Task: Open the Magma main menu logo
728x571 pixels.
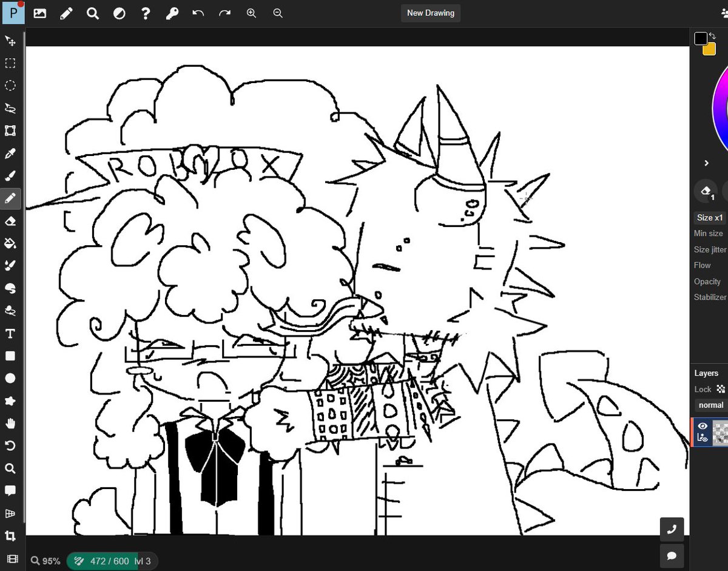Action: pos(13,13)
